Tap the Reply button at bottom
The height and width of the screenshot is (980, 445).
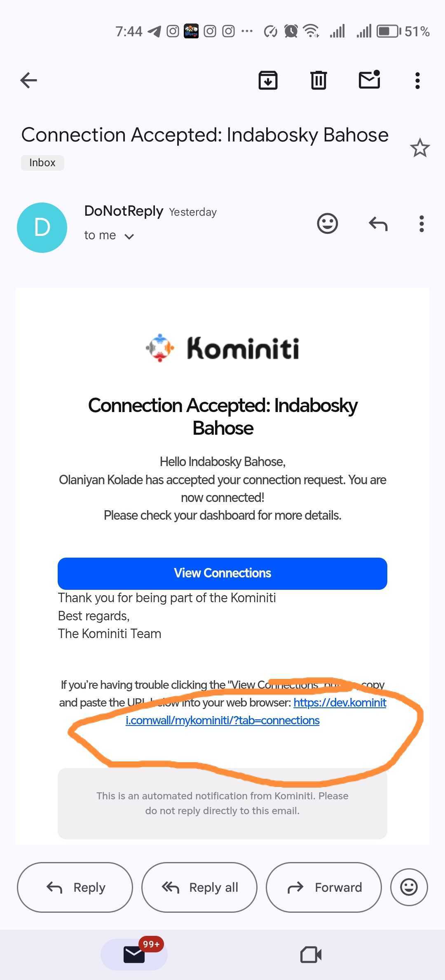tap(75, 887)
